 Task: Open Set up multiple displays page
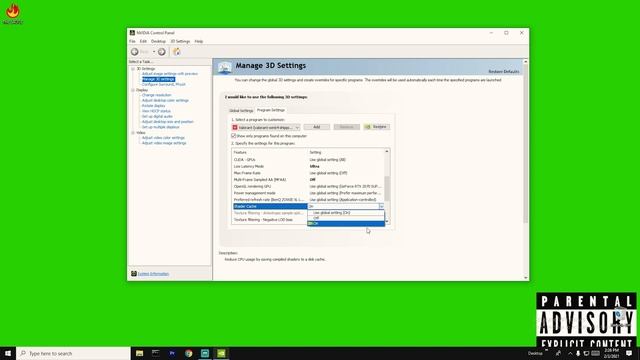click(x=160, y=127)
